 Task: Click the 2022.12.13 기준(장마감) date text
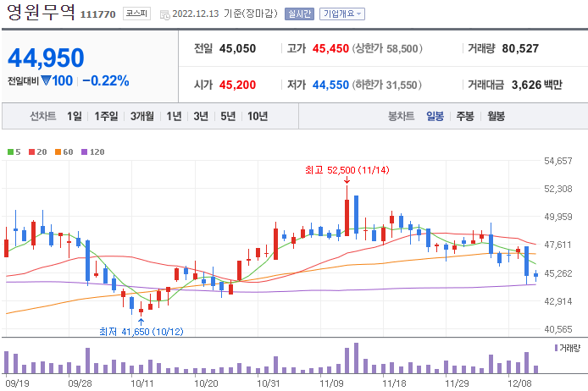[225, 14]
